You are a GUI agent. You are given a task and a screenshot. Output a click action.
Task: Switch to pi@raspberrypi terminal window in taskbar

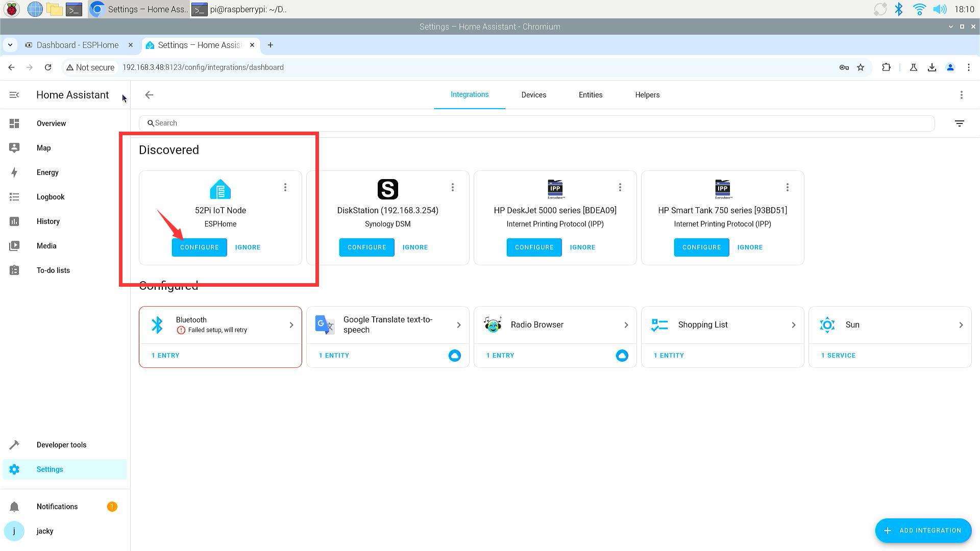pos(240,9)
